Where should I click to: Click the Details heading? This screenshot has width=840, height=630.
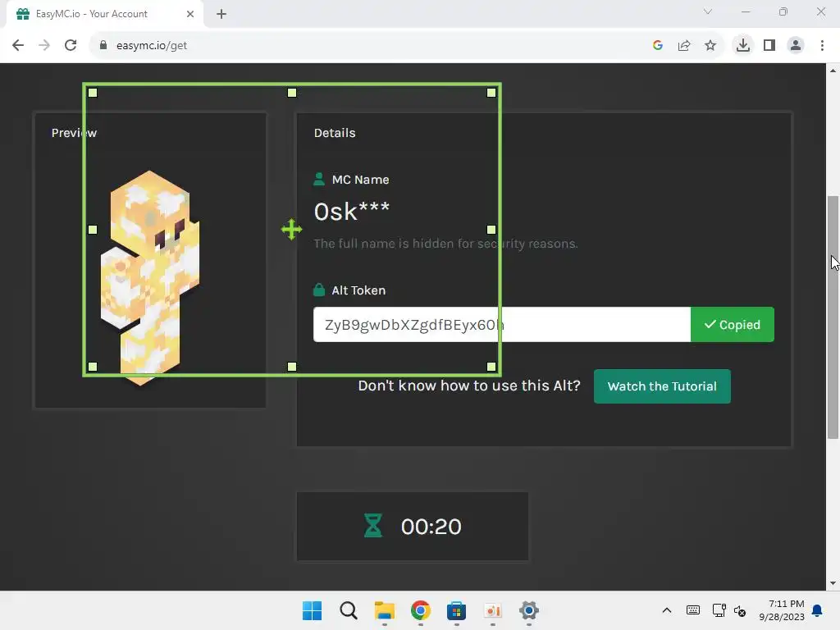pos(335,133)
